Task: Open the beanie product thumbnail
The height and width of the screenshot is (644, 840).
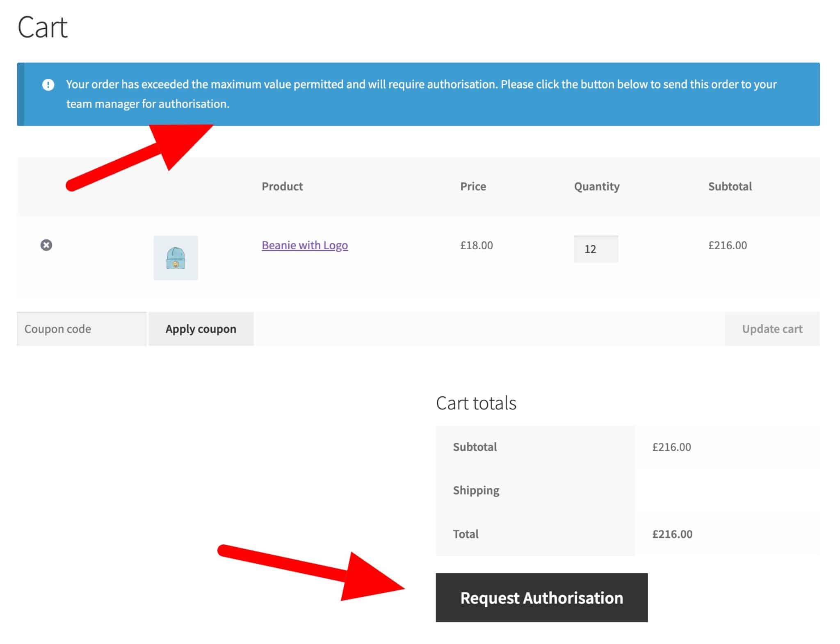Action: 176,257
